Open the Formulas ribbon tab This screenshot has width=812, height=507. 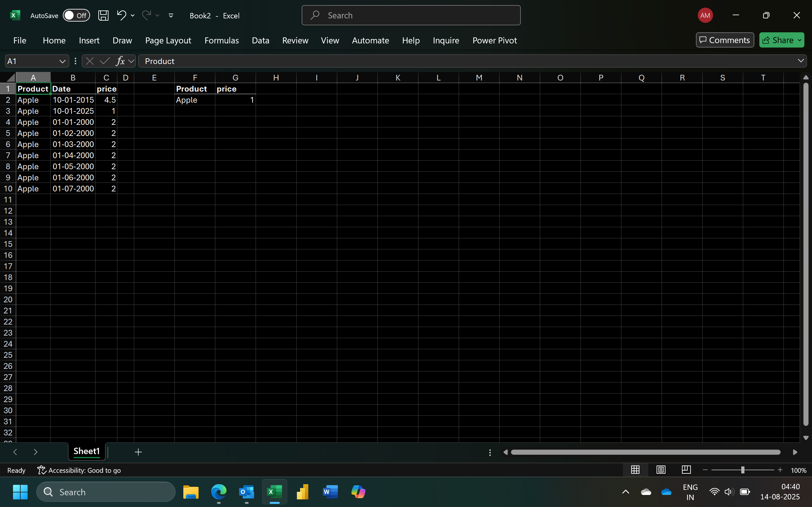click(x=221, y=40)
